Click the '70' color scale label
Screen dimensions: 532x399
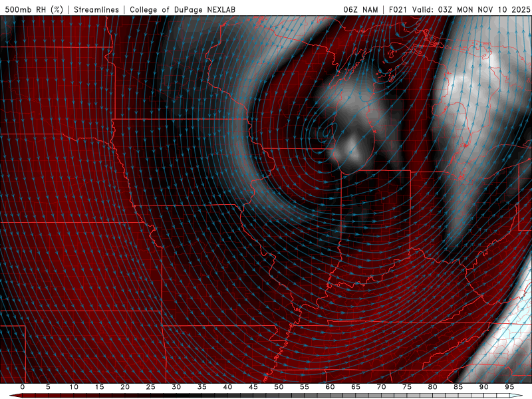coord(381,387)
